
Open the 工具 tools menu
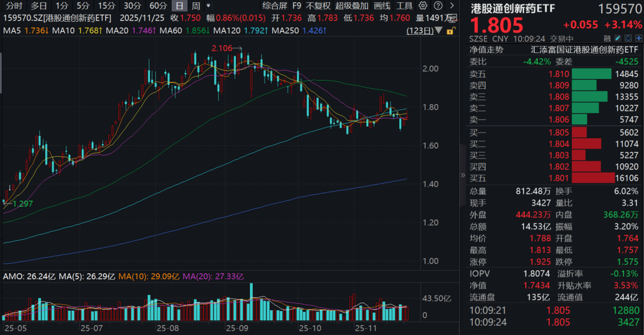(x=405, y=6)
